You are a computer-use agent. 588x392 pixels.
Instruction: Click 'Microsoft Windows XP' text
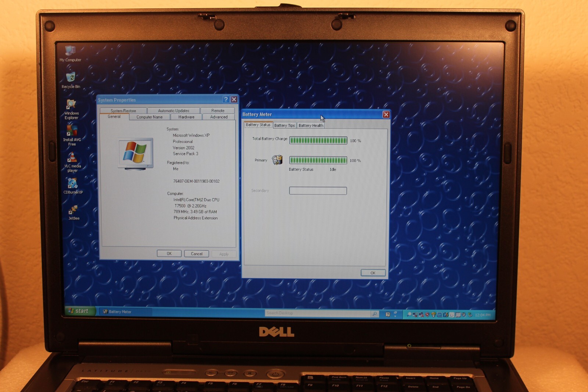click(x=191, y=135)
